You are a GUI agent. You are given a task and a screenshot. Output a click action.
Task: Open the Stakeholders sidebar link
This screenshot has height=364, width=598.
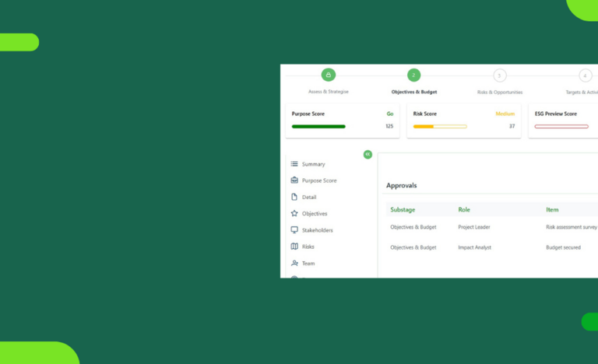coord(317,230)
